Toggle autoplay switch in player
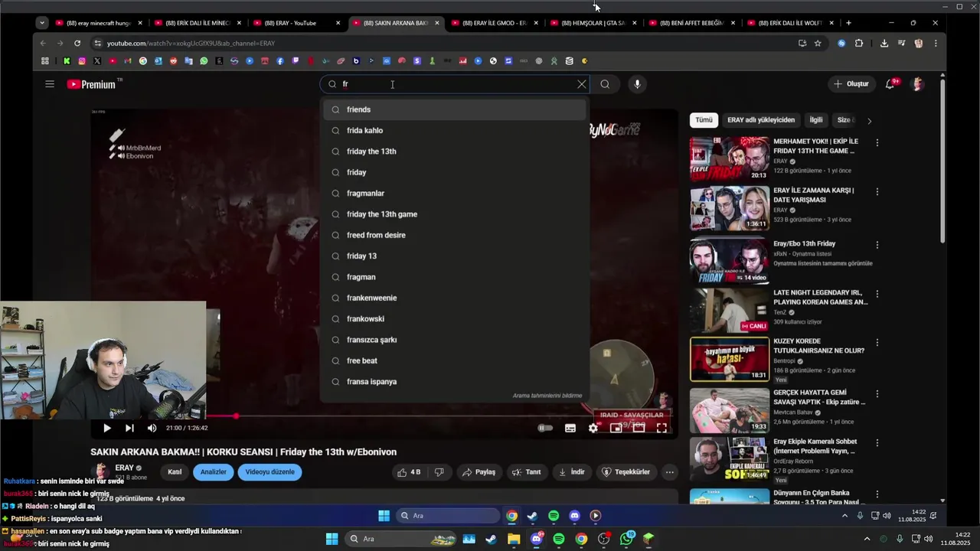This screenshot has width=980, height=551. (x=545, y=428)
